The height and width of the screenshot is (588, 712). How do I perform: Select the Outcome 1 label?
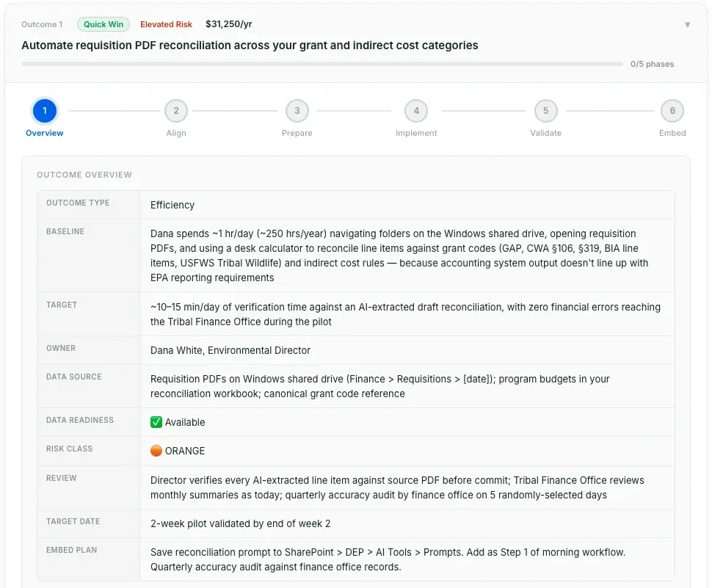click(42, 23)
